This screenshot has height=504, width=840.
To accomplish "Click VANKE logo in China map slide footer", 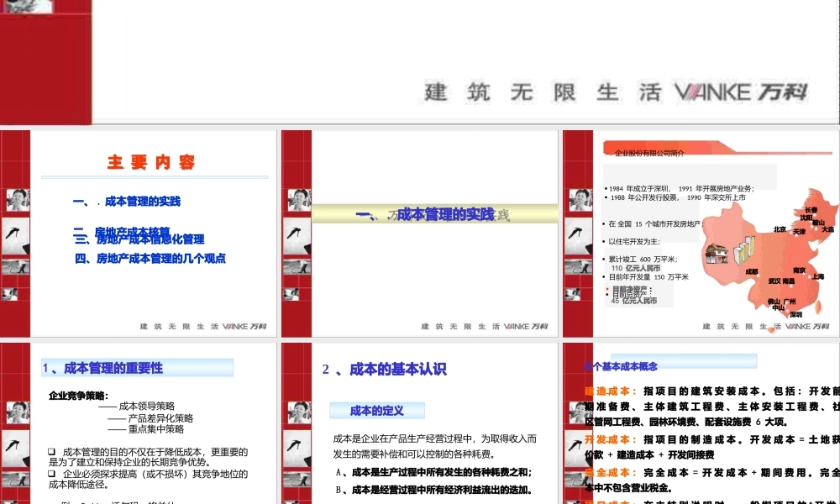I will click(x=806, y=326).
